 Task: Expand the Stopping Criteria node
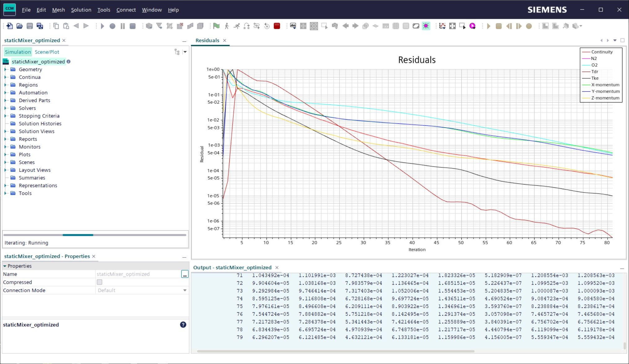tap(5, 116)
